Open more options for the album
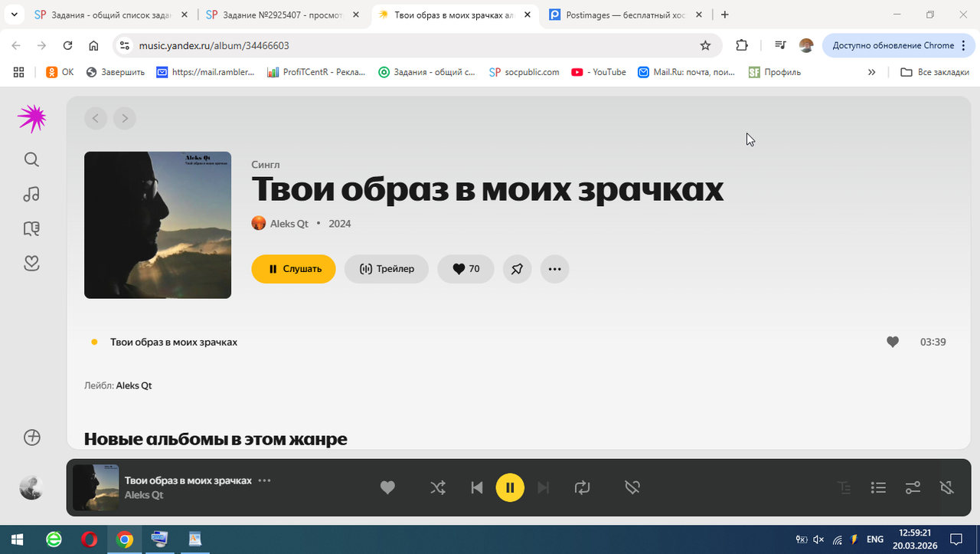Screen dimensions: 980x554 [554, 269]
